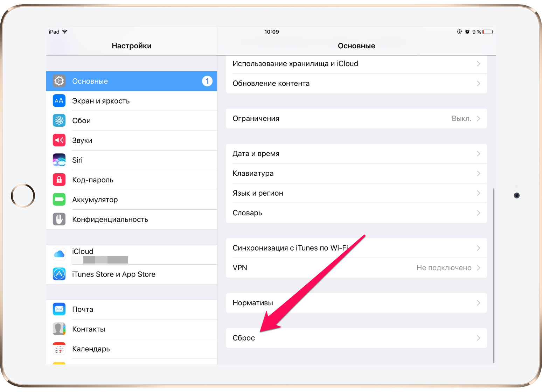Tap the iPad carrier label
The height and width of the screenshot is (392, 542).
tap(54, 32)
